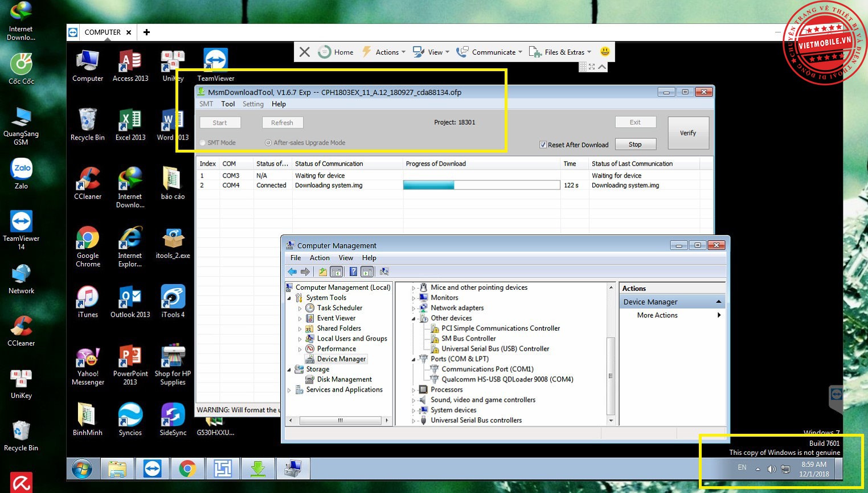The height and width of the screenshot is (493, 868).
Task: Select After-sales Upgrade Mode radio button
Action: pyautogui.click(x=268, y=143)
